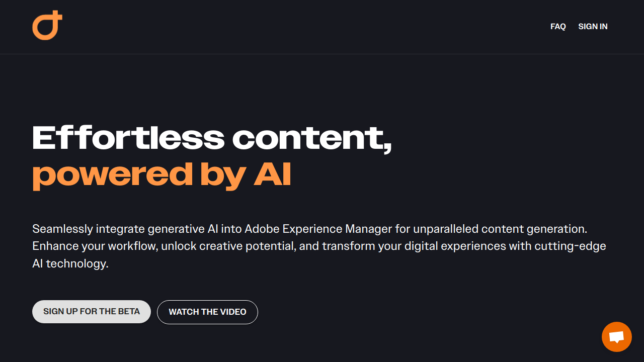Click "AI technology." ending the paragraph
The height and width of the screenshot is (362, 644).
tap(70, 263)
